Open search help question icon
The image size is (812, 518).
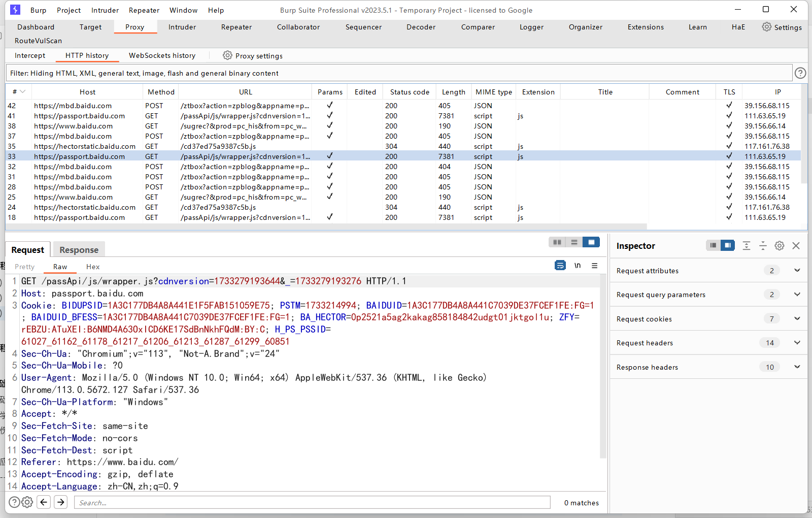(15, 502)
